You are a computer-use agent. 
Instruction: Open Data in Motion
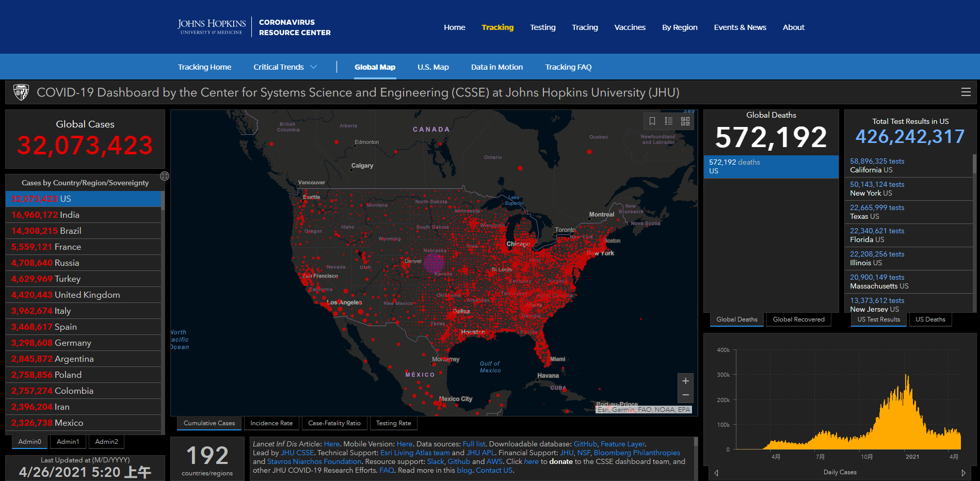coord(497,67)
